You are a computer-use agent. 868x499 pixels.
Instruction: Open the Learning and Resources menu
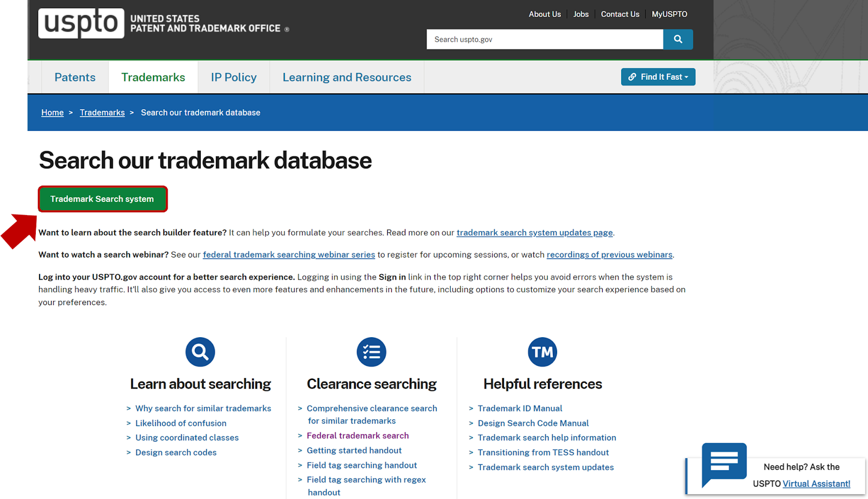click(347, 77)
